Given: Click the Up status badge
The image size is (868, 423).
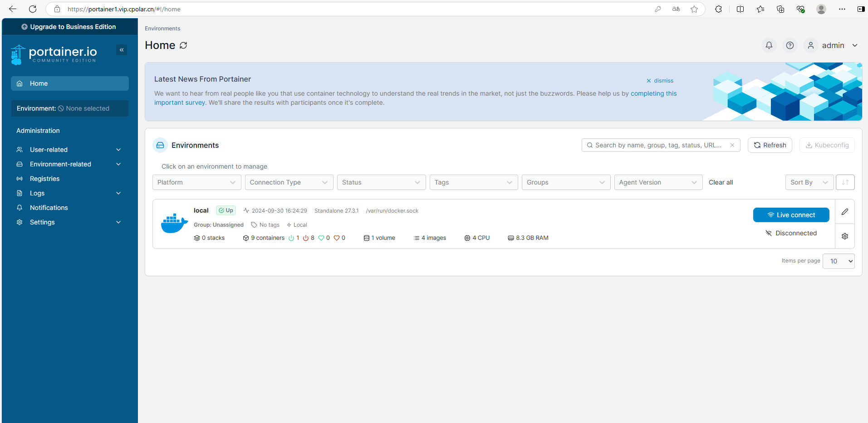Looking at the screenshot, I should [x=226, y=210].
